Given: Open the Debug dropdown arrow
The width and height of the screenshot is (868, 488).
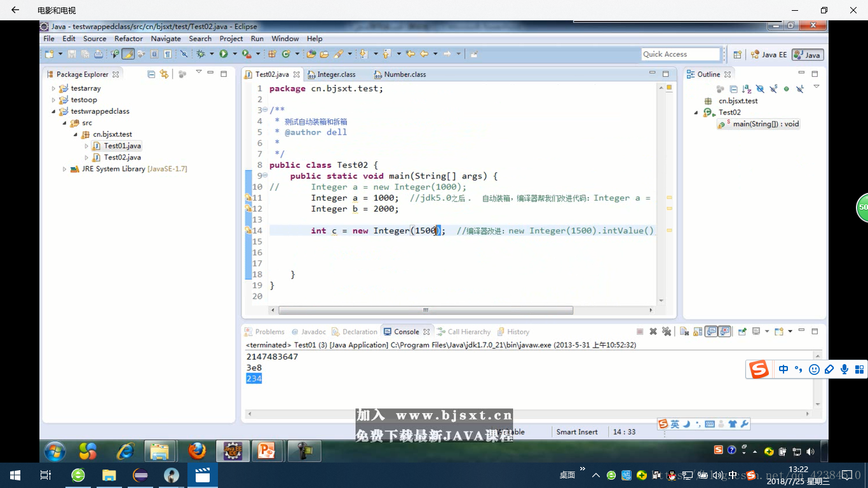Looking at the screenshot, I should coord(212,54).
